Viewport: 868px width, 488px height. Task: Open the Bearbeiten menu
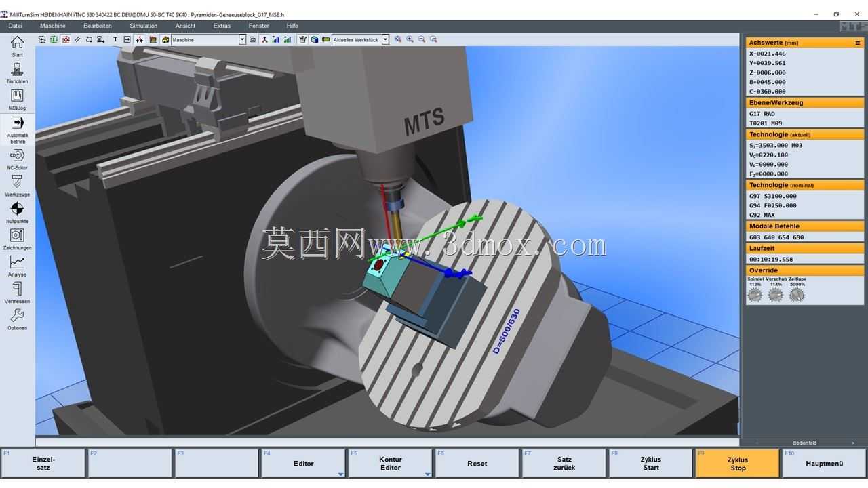point(98,26)
